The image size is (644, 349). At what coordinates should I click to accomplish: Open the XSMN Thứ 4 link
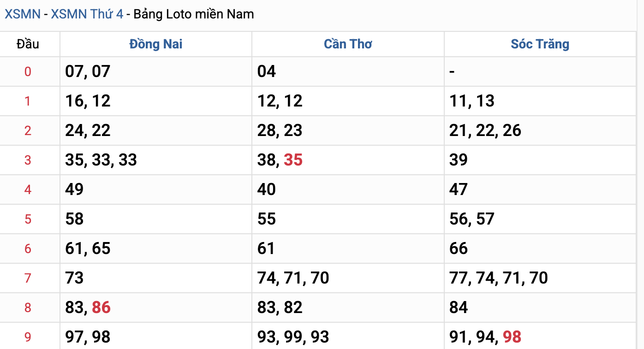coord(87,14)
